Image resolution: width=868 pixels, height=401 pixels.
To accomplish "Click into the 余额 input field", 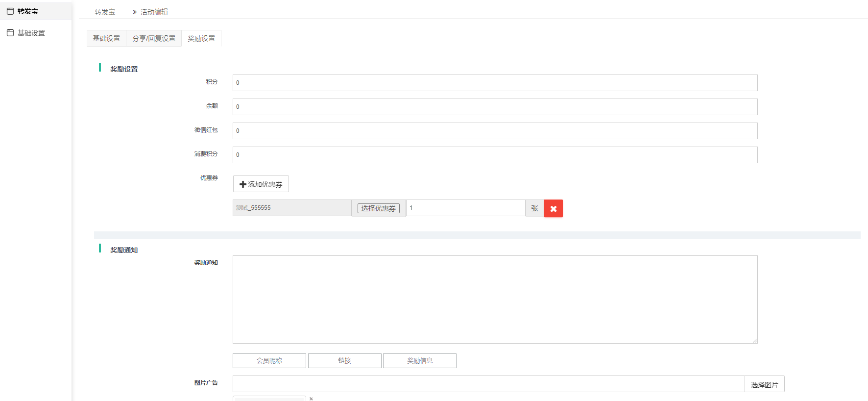I will (x=495, y=107).
